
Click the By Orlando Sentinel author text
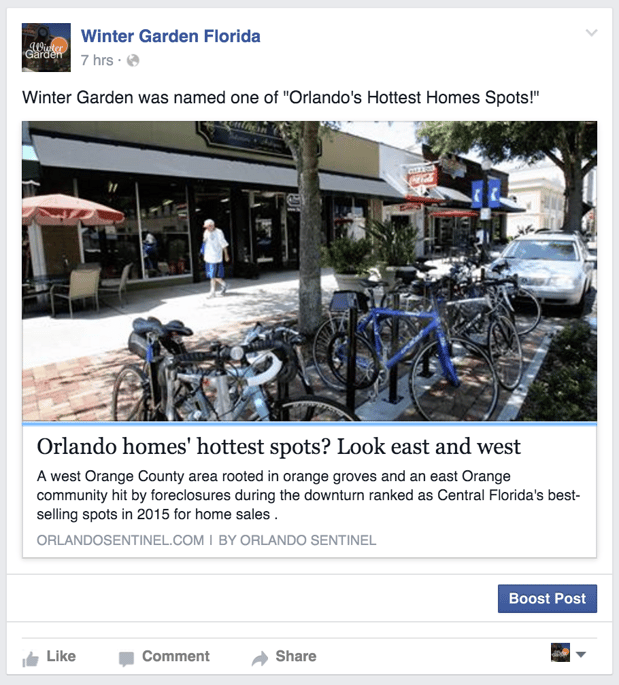click(297, 540)
